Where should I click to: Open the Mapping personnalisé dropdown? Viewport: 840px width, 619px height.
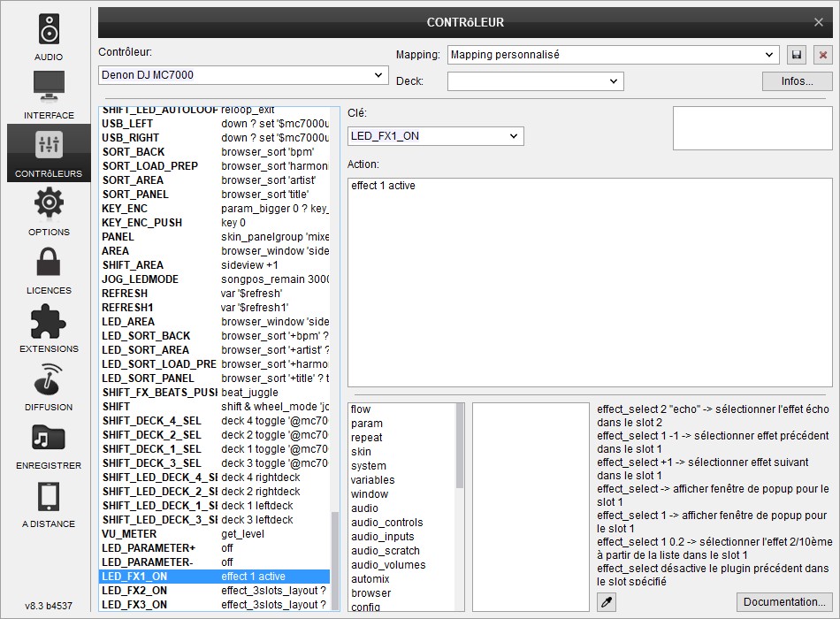click(612, 55)
